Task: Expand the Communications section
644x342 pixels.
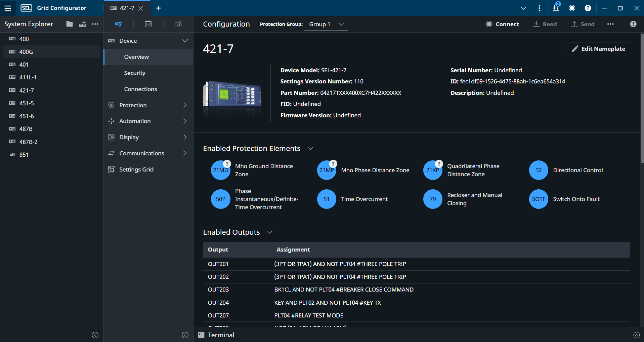Action: [148, 153]
